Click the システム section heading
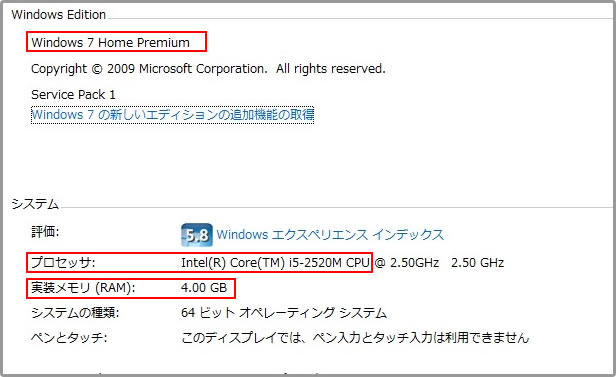Screen dimensions: 616x377 [35, 204]
